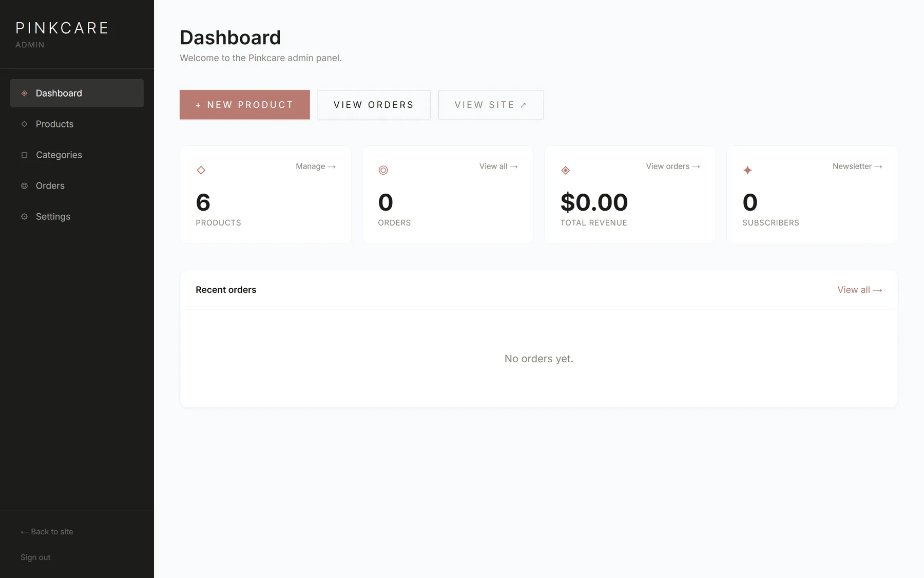924x578 pixels.
Task: Click the ADMIN label under the logo
Action: (30, 45)
